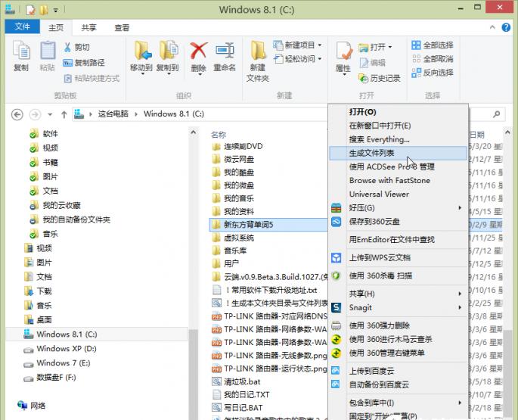Screen dimensions: 518x420
Task: Switch to the 查看 ribbon tab
Action: (122, 28)
